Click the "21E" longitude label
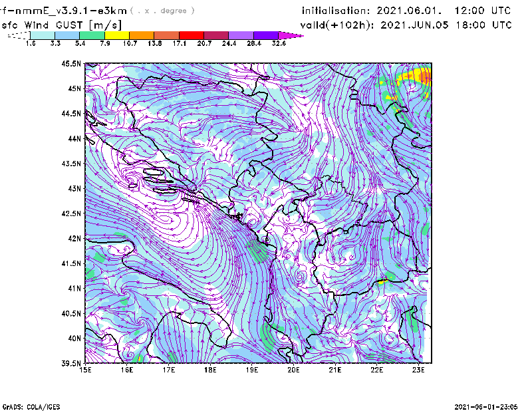Viewport: 532px width, 411px height. coord(335,370)
